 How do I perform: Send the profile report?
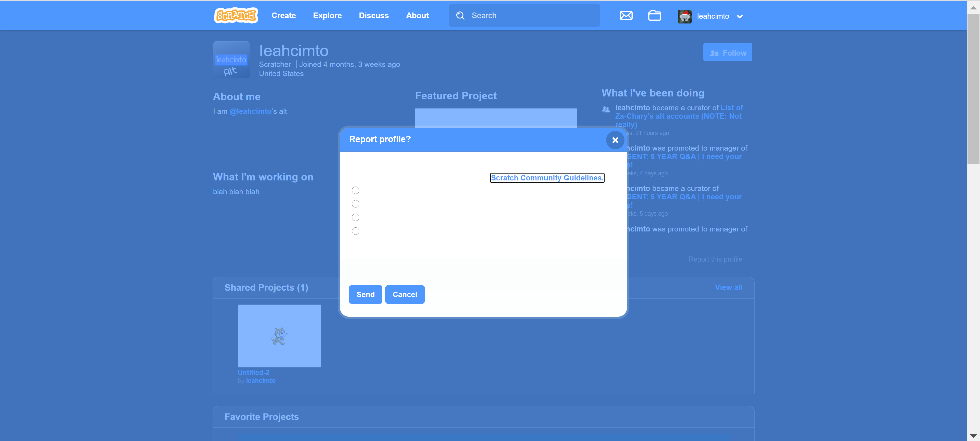[365, 295]
